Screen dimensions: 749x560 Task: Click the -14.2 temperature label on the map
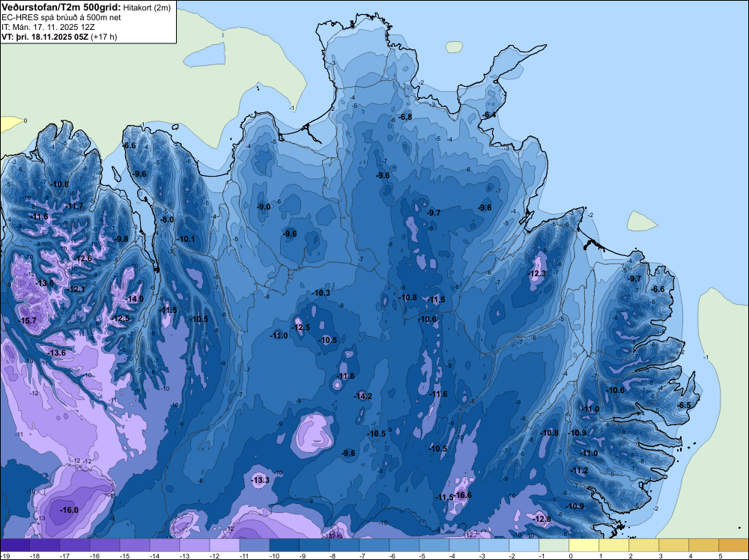[363, 396]
